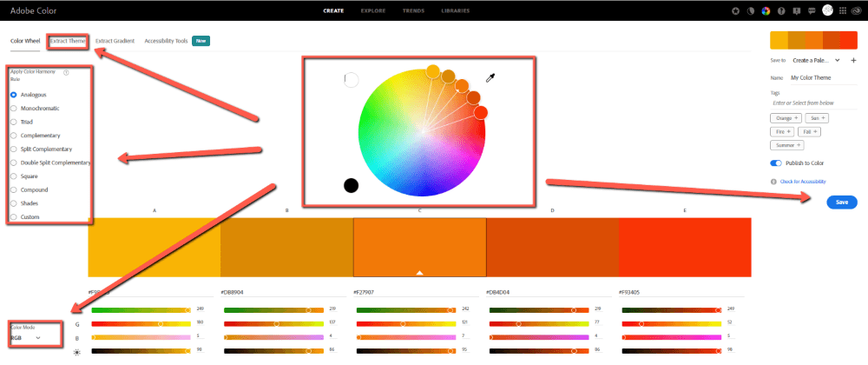868x365 pixels.
Task: Open the feedback exclamation bubble icon
Action: [x=797, y=10]
